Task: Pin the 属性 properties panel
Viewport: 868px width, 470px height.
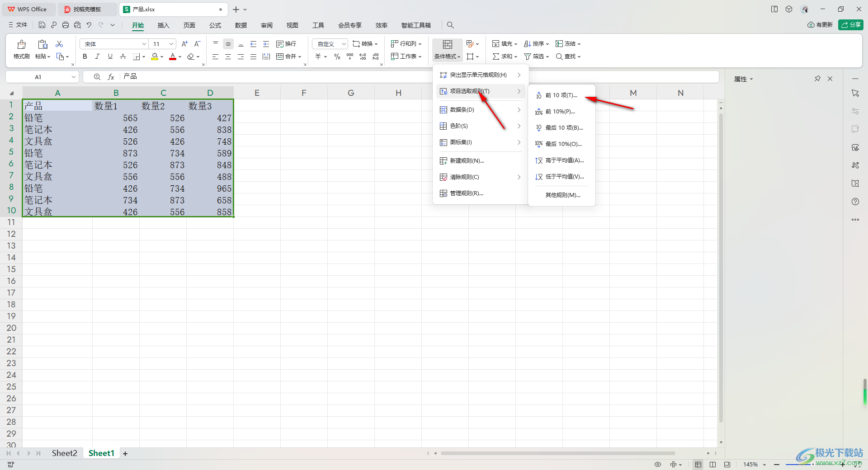Action: tap(817, 79)
